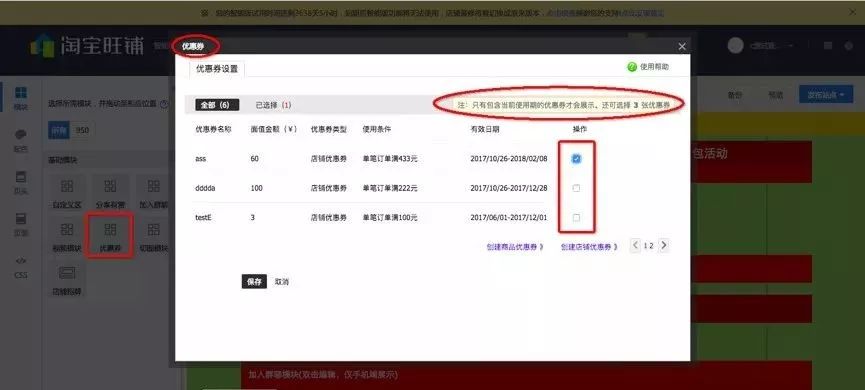
Task: Click the 优惠券名称 column header
Action: click(x=212, y=129)
